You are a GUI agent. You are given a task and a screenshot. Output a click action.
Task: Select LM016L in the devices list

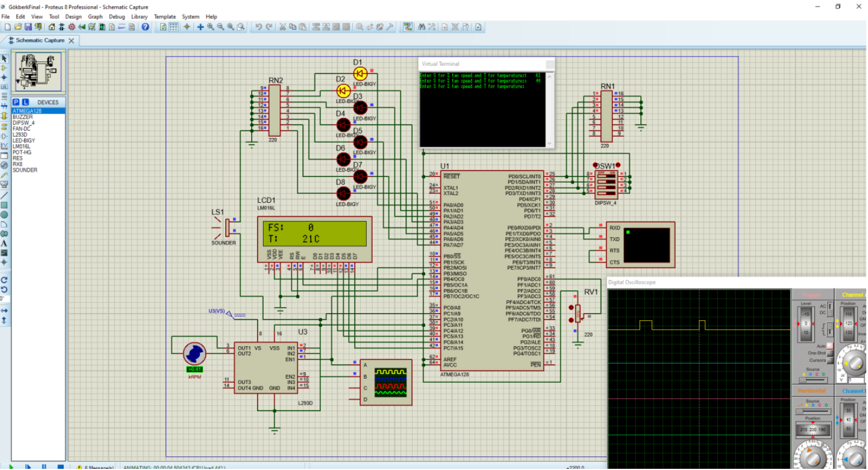pos(21,146)
